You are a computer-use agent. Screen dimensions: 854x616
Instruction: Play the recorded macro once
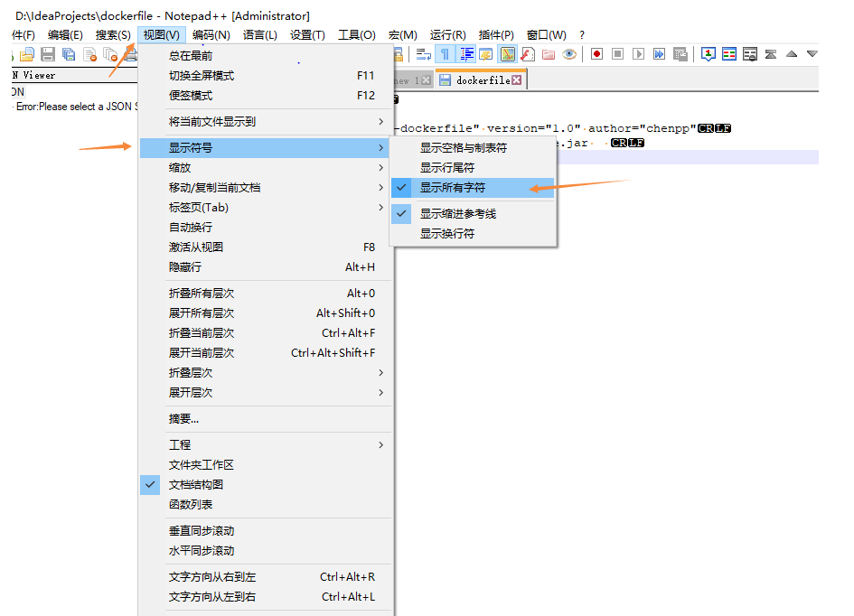coord(640,54)
